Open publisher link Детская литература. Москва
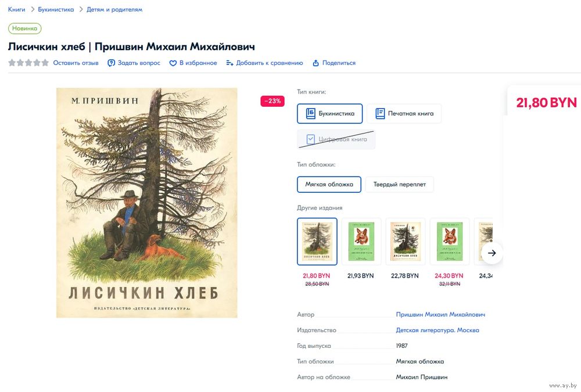The height and width of the screenshot is (392, 581). (x=437, y=330)
